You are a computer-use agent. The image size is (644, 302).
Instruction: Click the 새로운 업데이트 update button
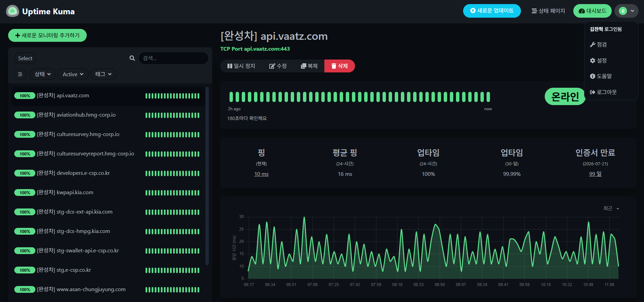click(x=492, y=11)
